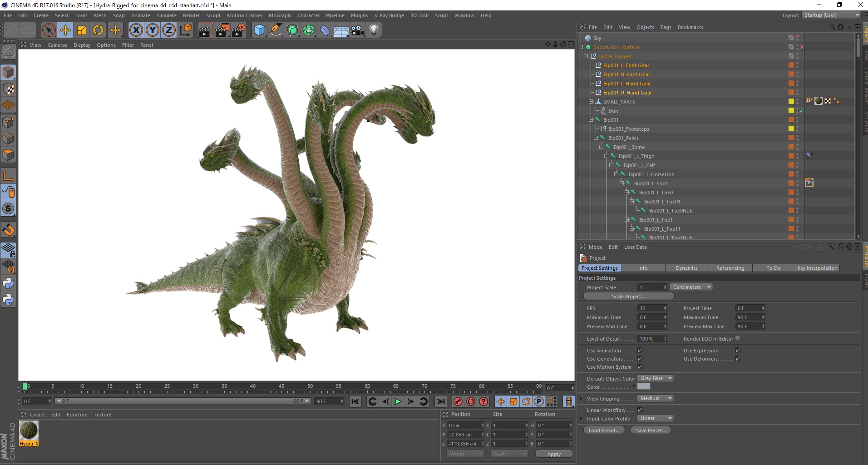Viewport: 868px width, 465px height.
Task: Toggle Z axis lock
Action: pyautogui.click(x=168, y=30)
